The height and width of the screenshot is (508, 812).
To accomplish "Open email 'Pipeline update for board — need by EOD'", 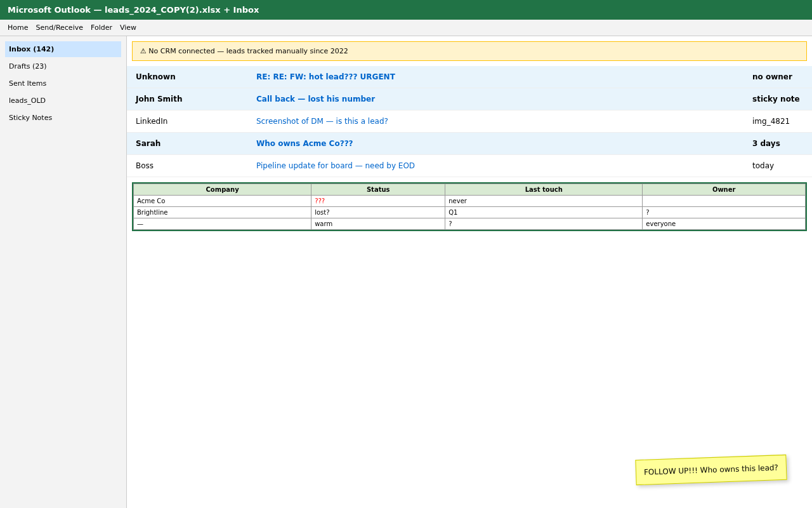I will tap(336, 166).
